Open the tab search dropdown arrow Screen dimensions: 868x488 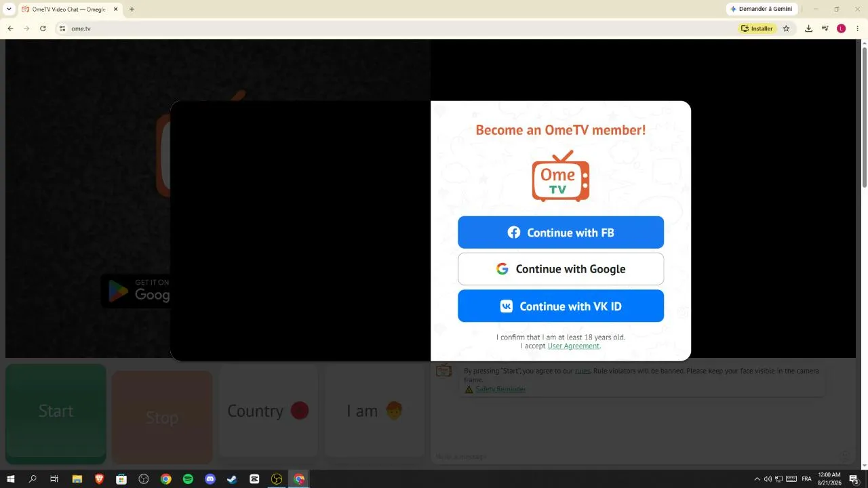(x=9, y=9)
